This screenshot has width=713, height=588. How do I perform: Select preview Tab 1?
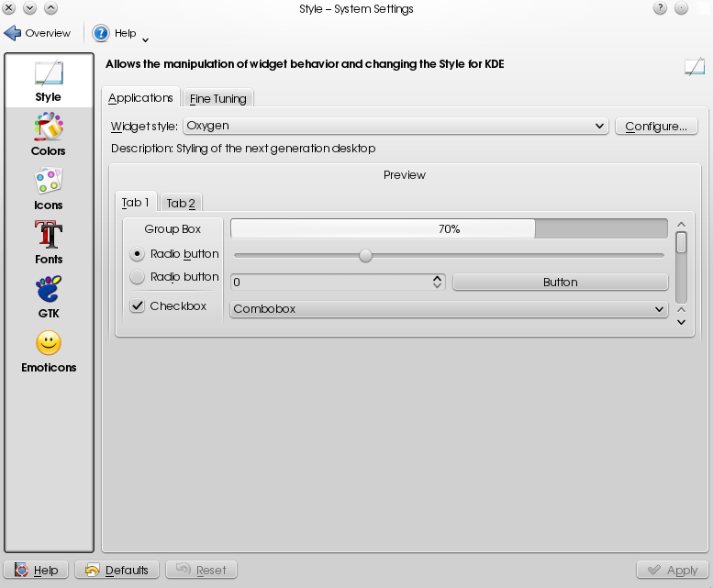point(136,202)
